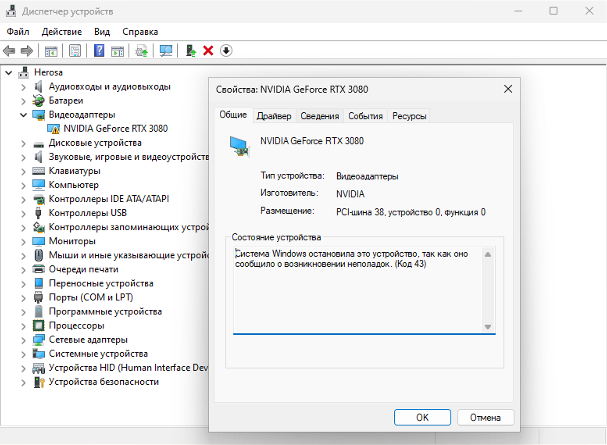Maximize the Диспетчер устройств window
607x445 pixels.
[554, 11]
